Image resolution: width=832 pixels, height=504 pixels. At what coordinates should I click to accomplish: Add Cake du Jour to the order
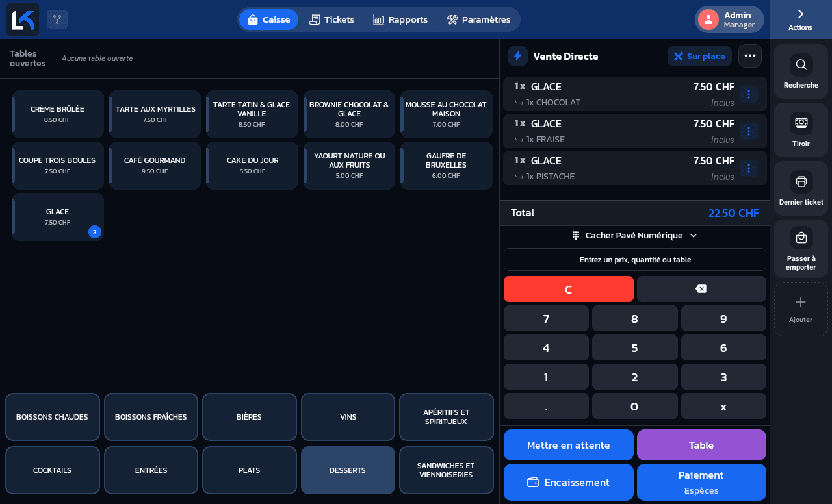point(252,166)
